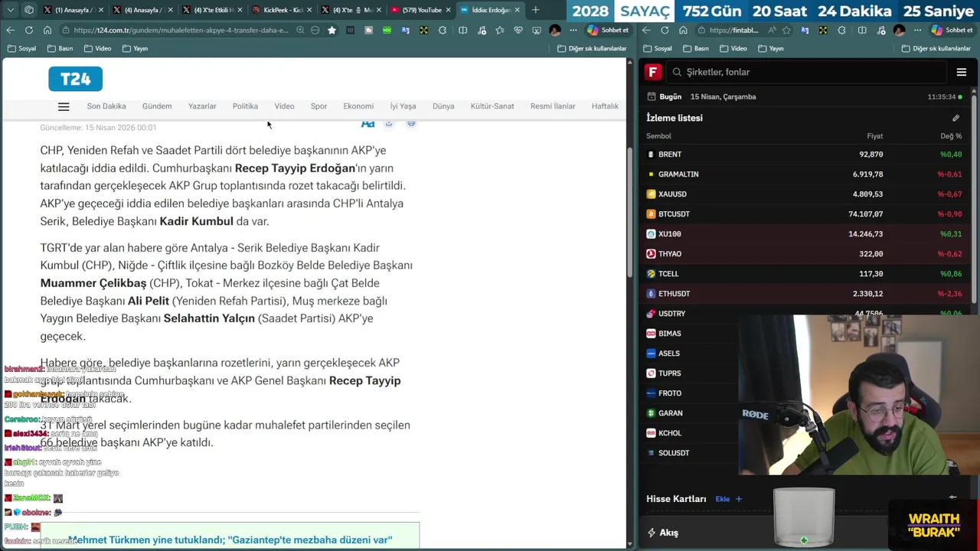
Task: Open settings and more menu in T24 browser
Action: point(573,30)
